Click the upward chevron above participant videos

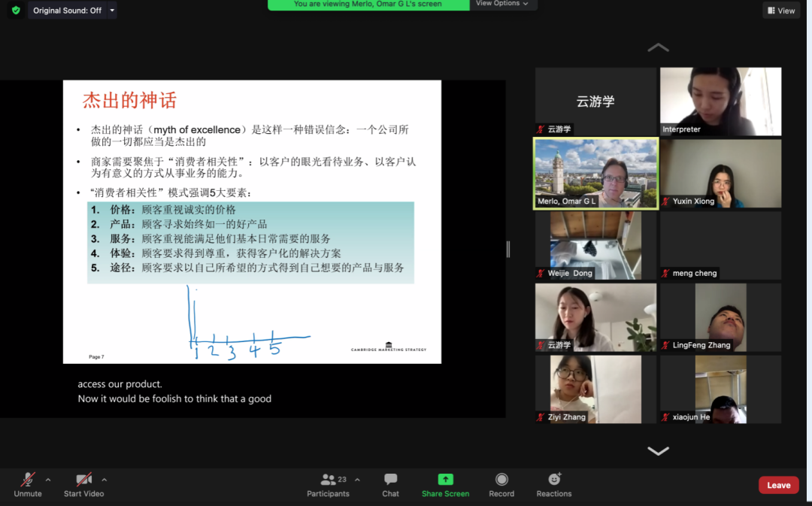(x=658, y=47)
